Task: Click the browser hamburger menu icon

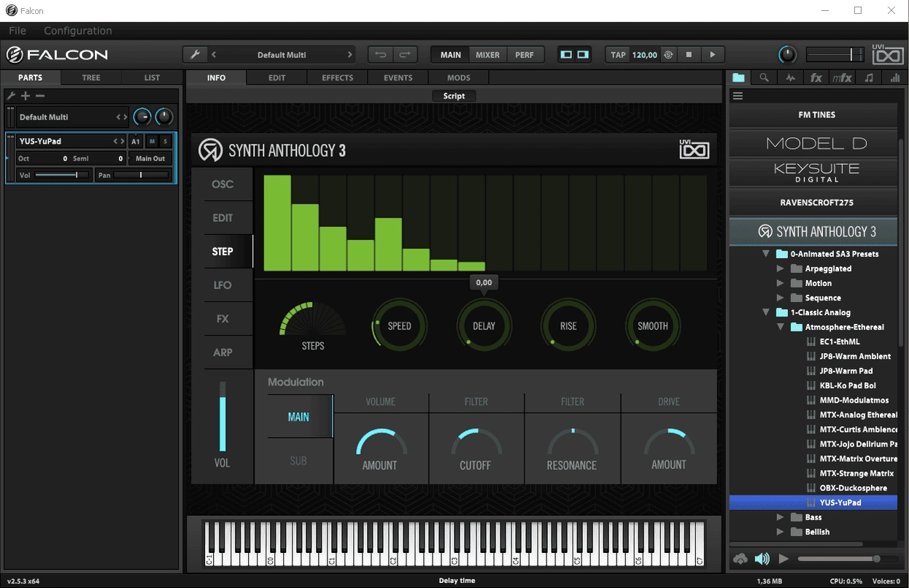Action: click(738, 96)
